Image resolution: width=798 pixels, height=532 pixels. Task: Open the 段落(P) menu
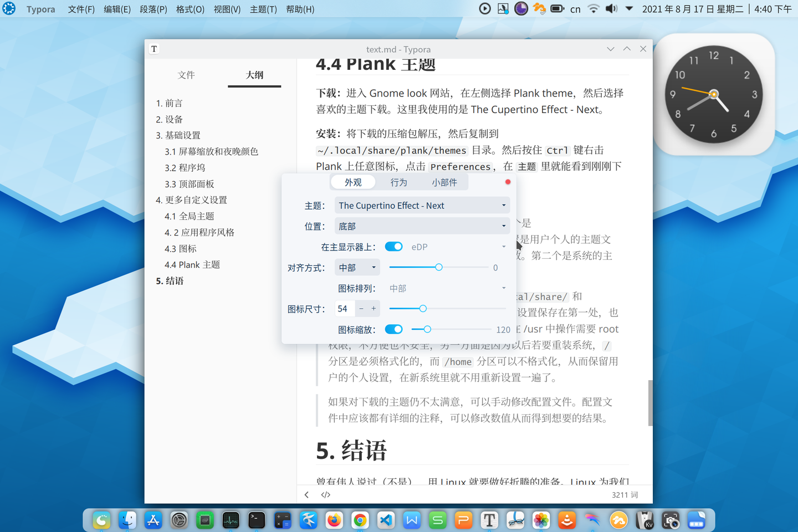click(x=154, y=9)
